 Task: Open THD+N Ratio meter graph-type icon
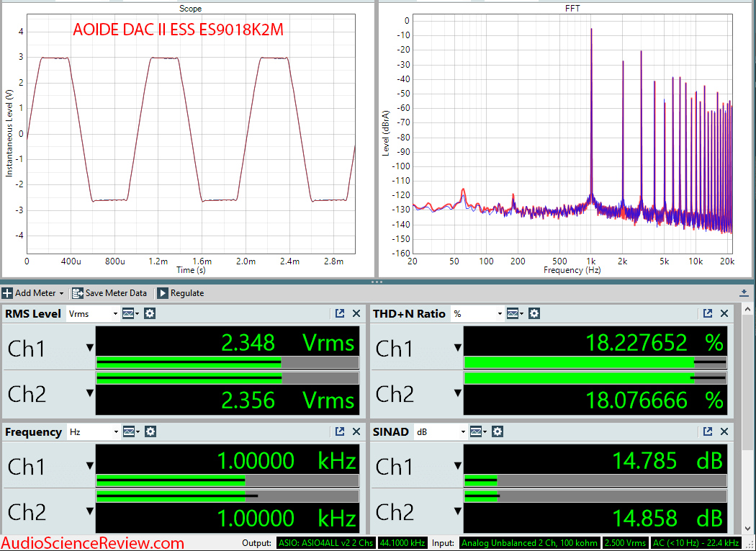[514, 313]
